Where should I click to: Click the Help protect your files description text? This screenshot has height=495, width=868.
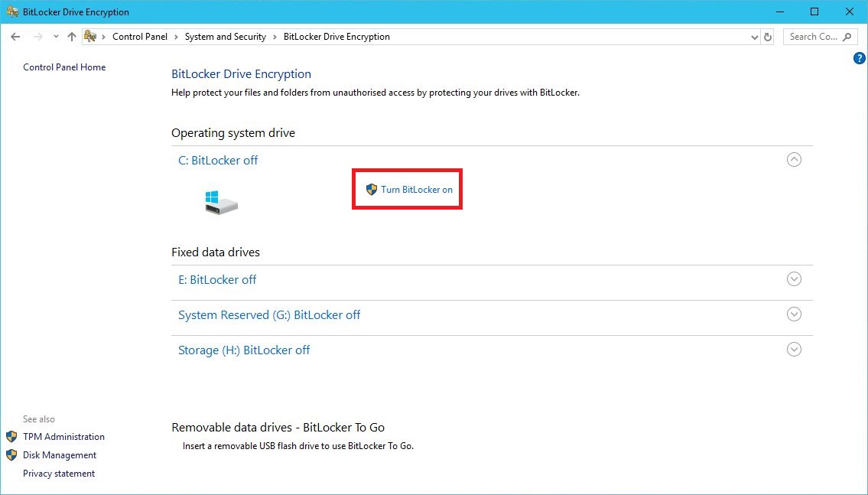tap(375, 93)
